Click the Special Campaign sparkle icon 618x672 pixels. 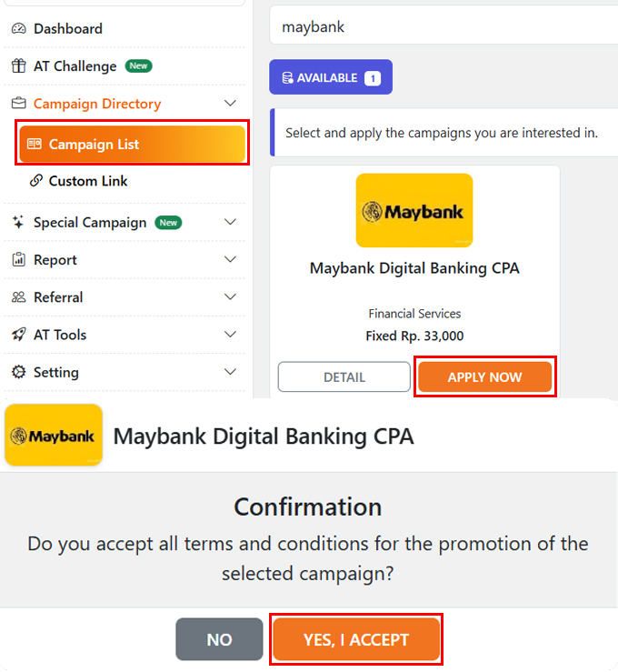point(18,223)
